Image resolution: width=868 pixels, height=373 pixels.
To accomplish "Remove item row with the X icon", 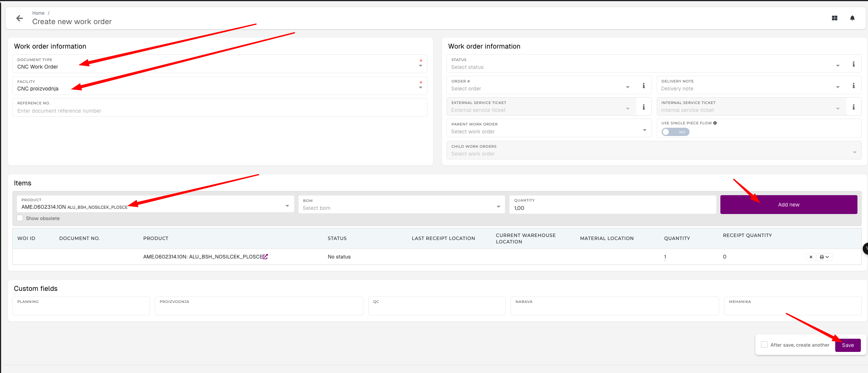I will coord(811,257).
